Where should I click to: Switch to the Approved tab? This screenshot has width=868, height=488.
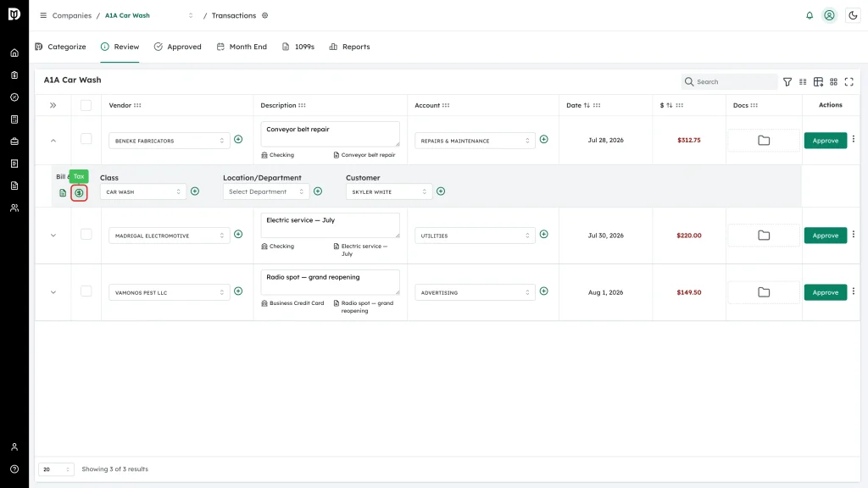(x=178, y=47)
